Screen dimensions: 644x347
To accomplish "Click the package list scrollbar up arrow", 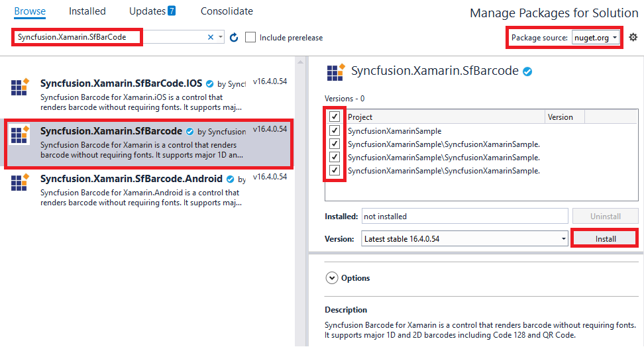I will pos(300,62).
